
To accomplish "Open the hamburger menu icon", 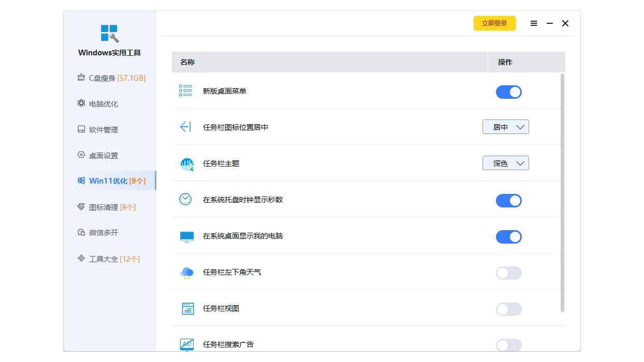I will pyautogui.click(x=534, y=23).
